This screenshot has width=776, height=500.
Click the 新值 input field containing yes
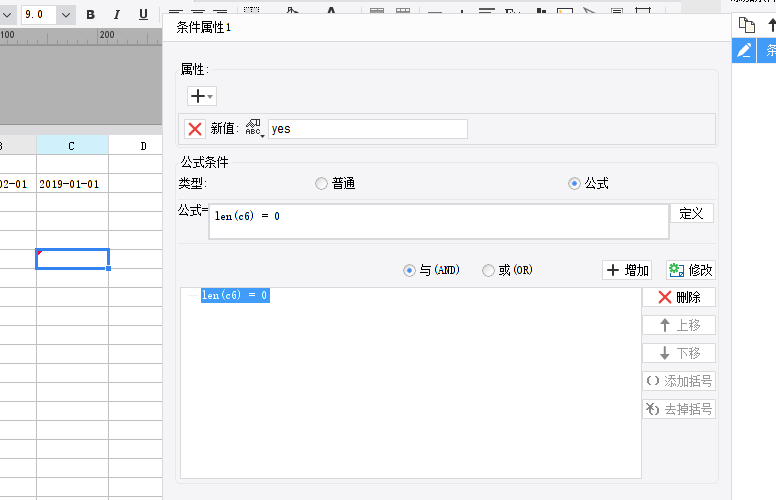tap(367, 129)
